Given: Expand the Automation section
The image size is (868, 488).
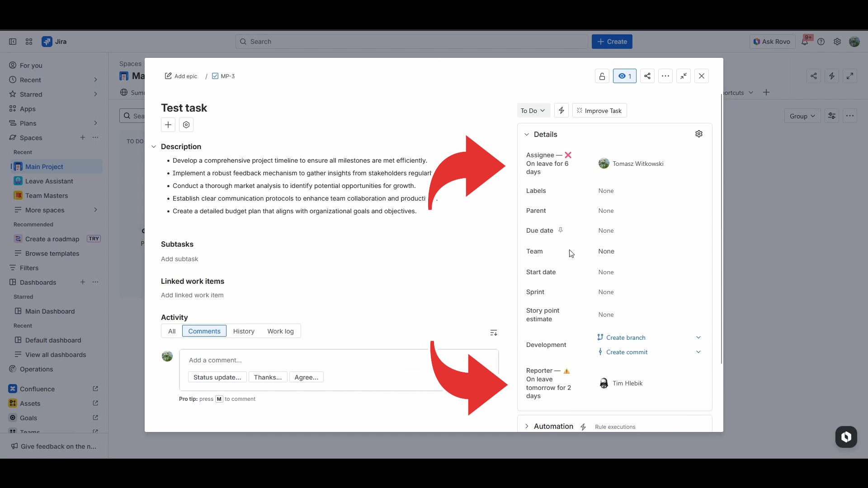Looking at the screenshot, I should [527, 426].
